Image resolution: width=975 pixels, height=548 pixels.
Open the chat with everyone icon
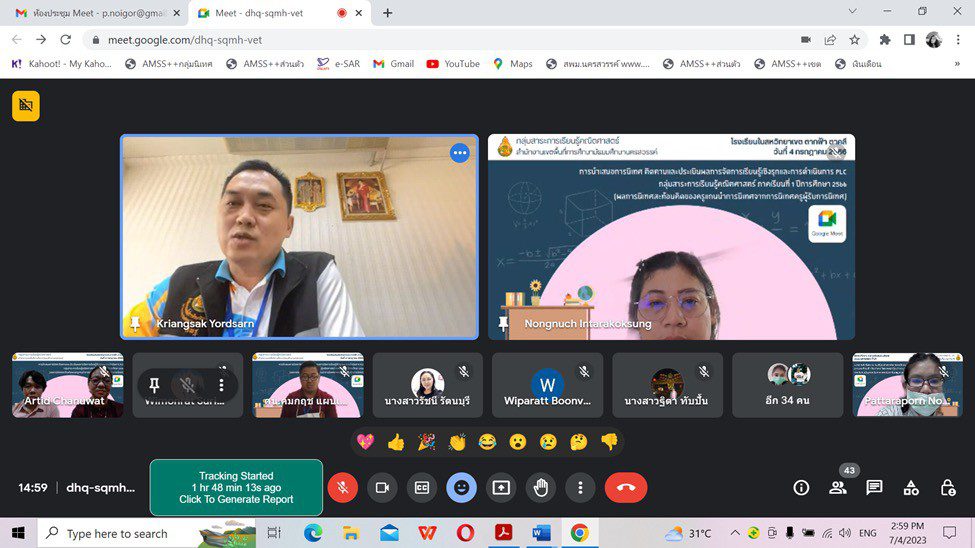click(874, 488)
